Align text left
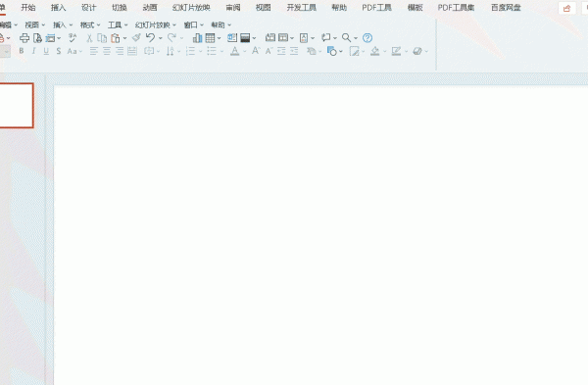Image resolution: width=588 pixels, height=385 pixels. 94,51
